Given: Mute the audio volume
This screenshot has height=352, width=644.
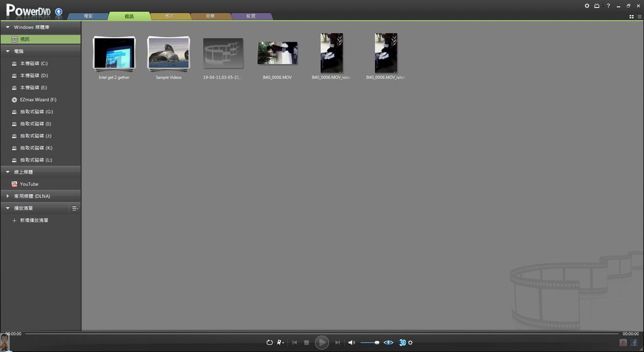Looking at the screenshot, I should coord(352,342).
